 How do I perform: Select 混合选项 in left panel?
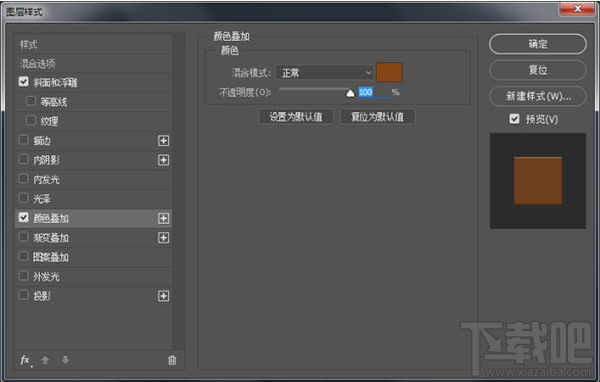point(93,64)
